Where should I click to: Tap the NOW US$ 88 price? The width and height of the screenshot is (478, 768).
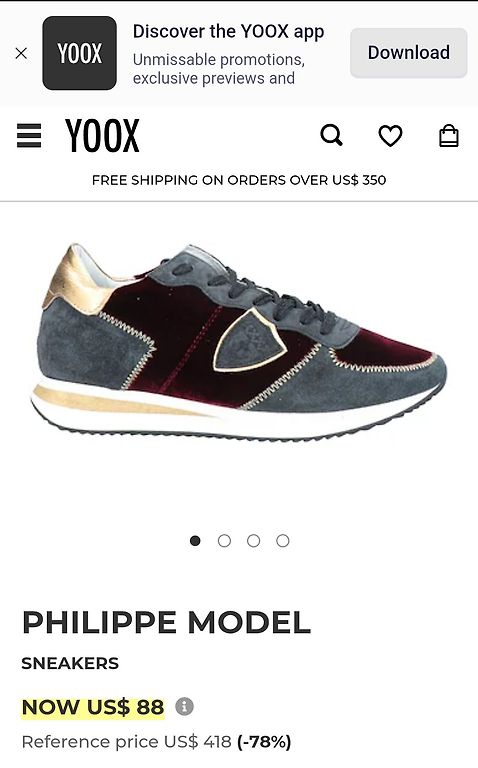coord(93,707)
